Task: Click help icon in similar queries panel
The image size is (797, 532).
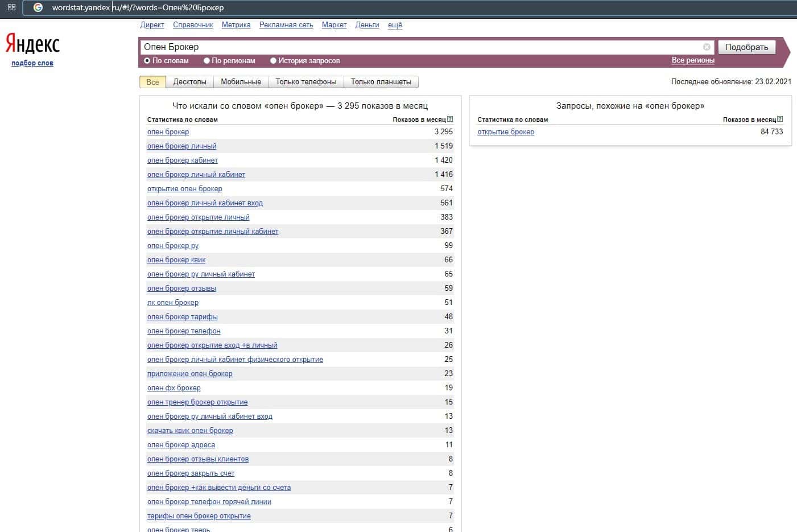Action: click(780, 119)
